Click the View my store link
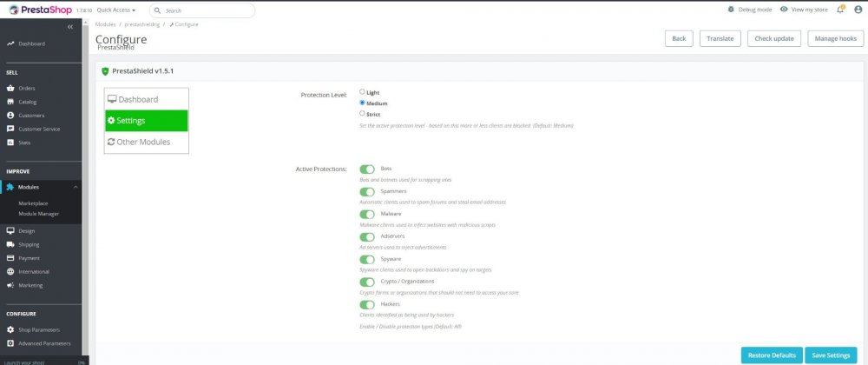This screenshot has height=365, width=868. [803, 10]
